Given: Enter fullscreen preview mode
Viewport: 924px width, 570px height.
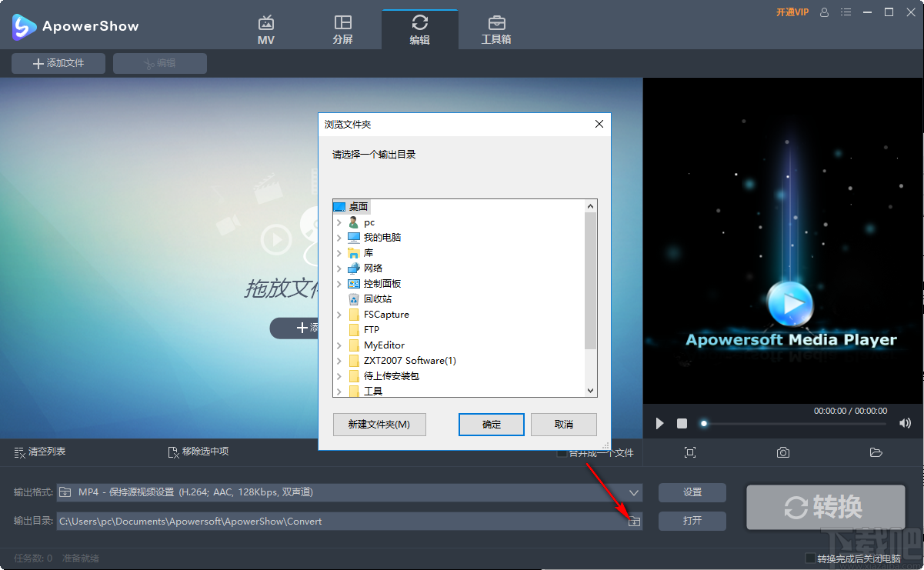Looking at the screenshot, I should pos(690,452).
